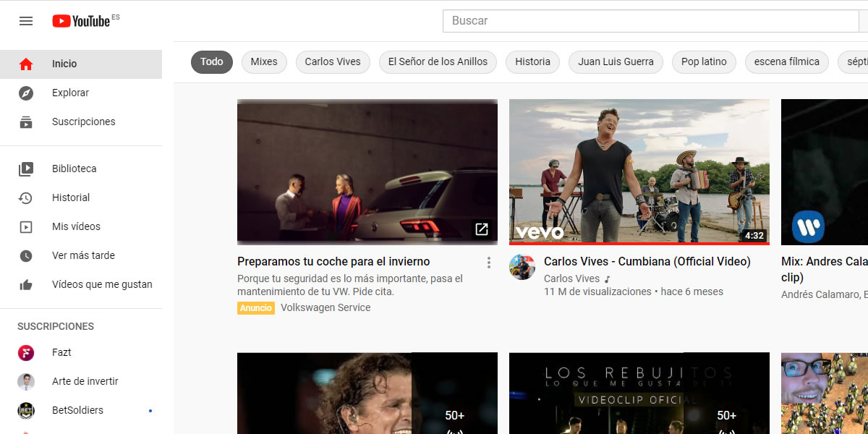The width and height of the screenshot is (868, 434).
Task: Click the Arte de invertir avatar
Action: click(26, 381)
